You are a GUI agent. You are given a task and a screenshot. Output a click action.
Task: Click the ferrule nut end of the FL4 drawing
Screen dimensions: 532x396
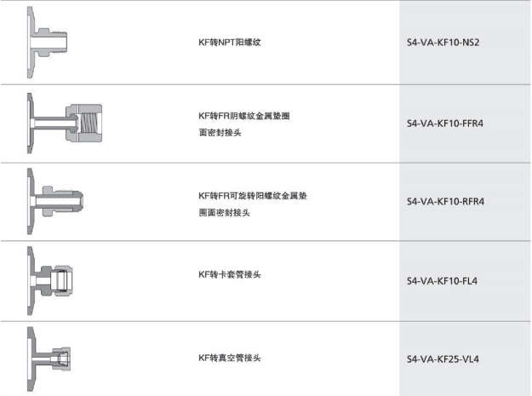62,281
